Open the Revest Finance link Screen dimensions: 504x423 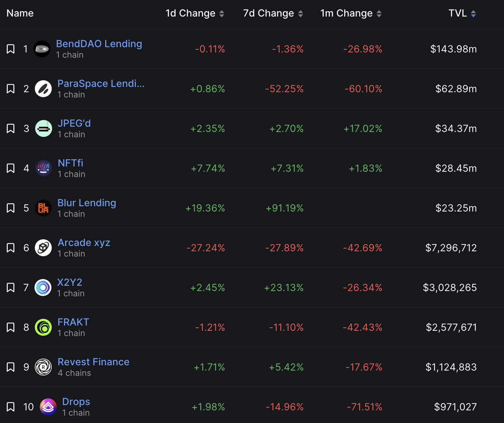pyautogui.click(x=93, y=362)
